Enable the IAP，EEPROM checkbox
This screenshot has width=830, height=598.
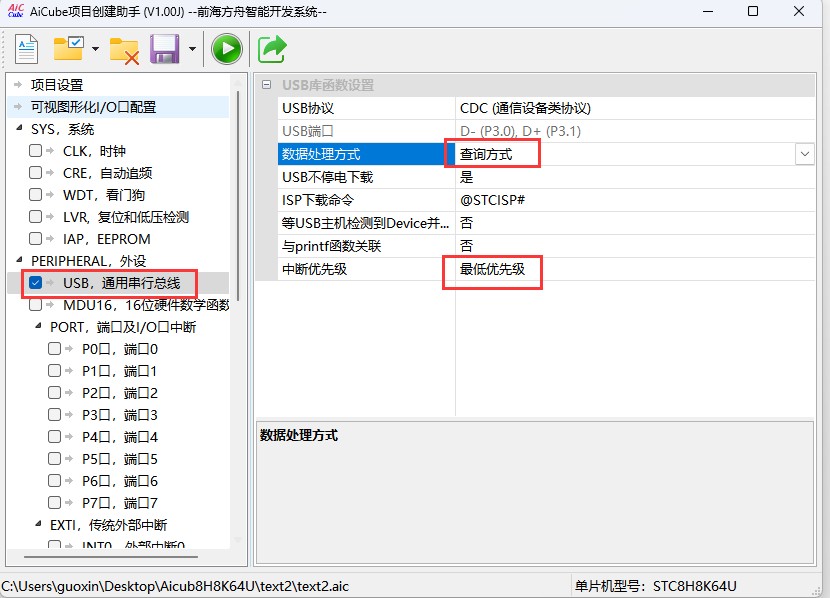(x=35, y=239)
